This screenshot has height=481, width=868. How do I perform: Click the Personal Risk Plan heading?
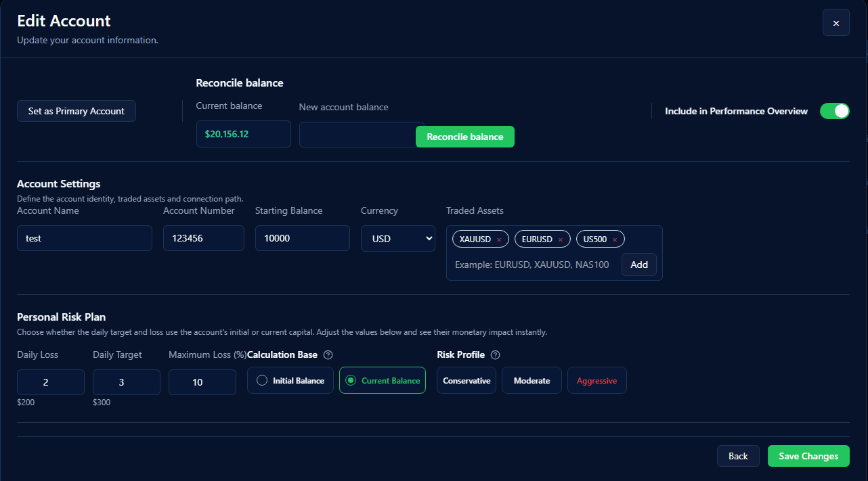tap(62, 317)
